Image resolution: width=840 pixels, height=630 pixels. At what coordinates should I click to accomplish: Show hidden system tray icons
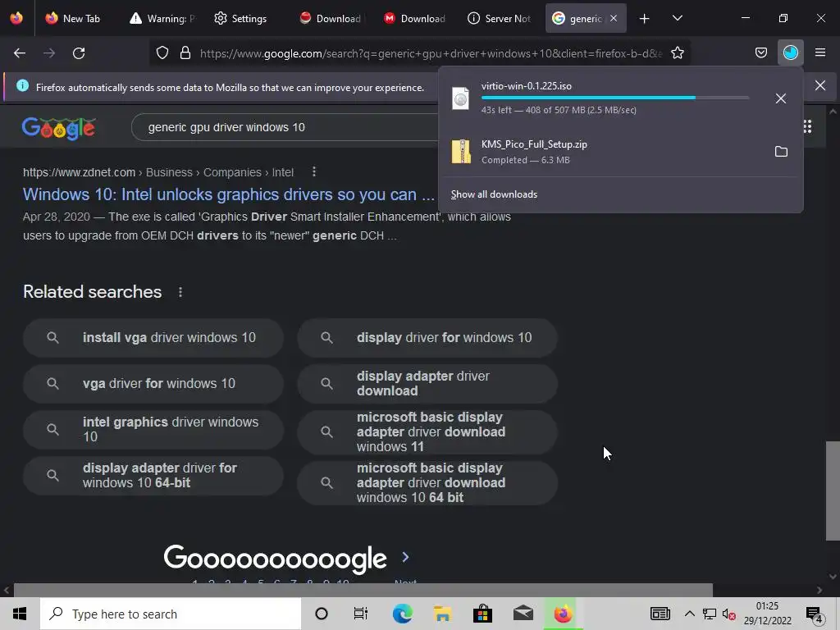click(x=689, y=614)
